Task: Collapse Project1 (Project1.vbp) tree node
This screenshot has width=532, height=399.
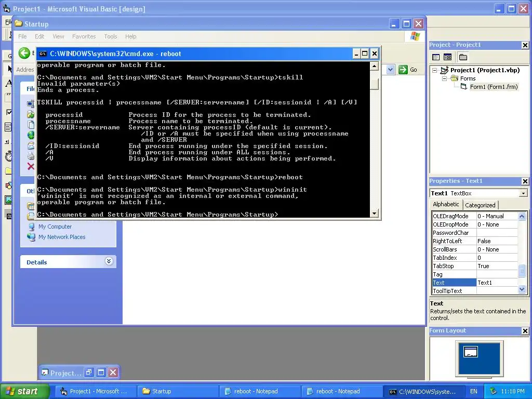Action: pos(435,71)
